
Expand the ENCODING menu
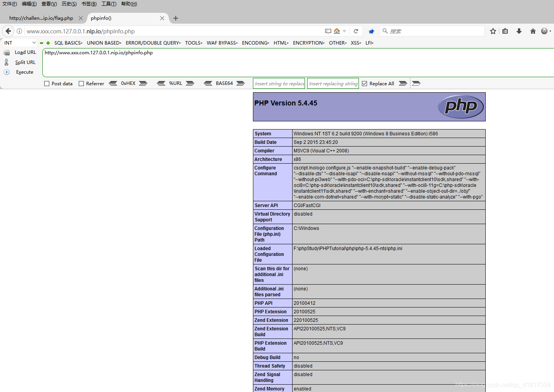(x=256, y=43)
